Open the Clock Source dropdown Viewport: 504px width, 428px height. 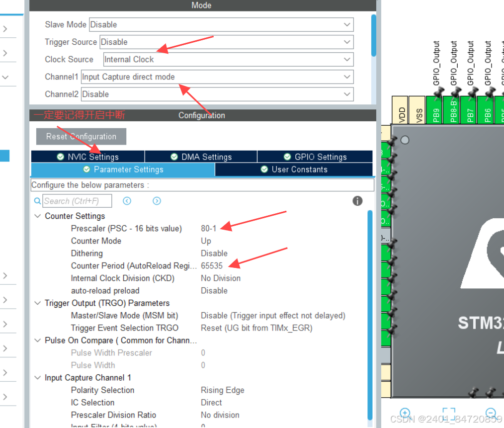tap(228, 60)
